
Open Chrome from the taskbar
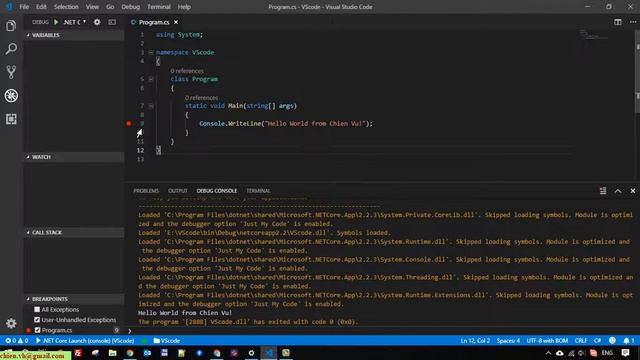point(130,353)
